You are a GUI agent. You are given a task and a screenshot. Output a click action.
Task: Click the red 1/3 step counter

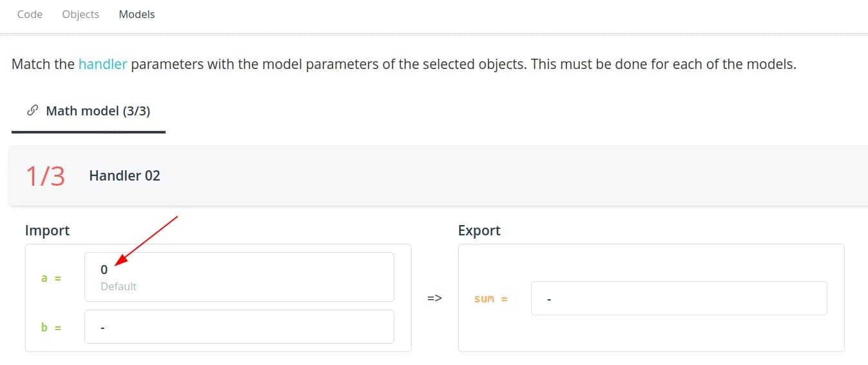[45, 175]
